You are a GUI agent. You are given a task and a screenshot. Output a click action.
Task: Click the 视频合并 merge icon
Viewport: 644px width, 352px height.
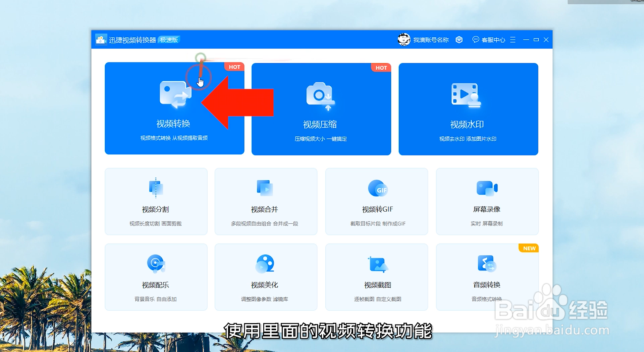click(x=265, y=188)
